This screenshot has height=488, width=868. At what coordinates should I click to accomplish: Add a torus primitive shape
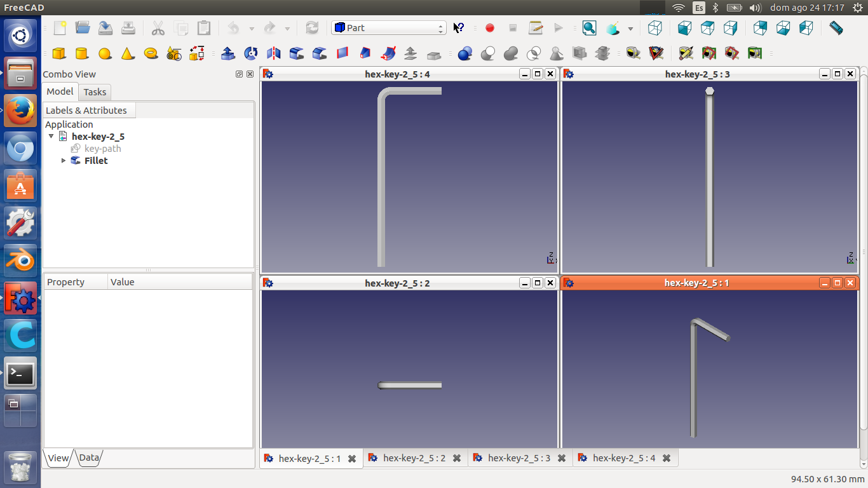[x=151, y=53]
